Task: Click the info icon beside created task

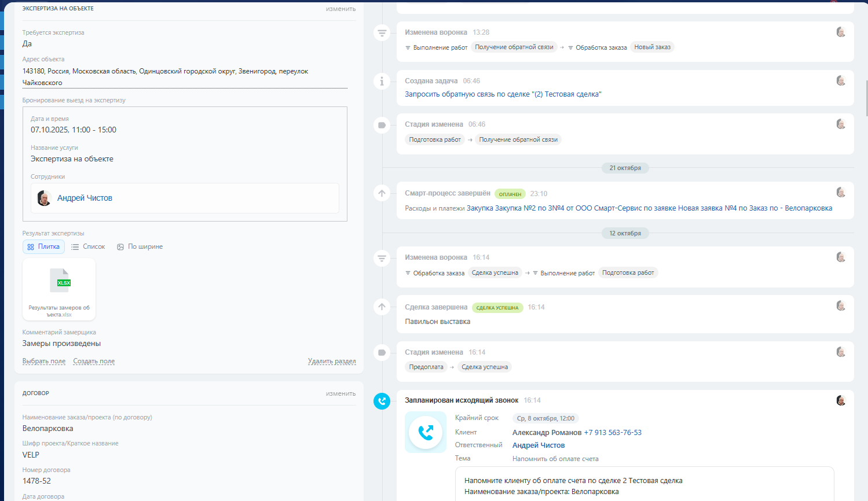Action: 382,82
